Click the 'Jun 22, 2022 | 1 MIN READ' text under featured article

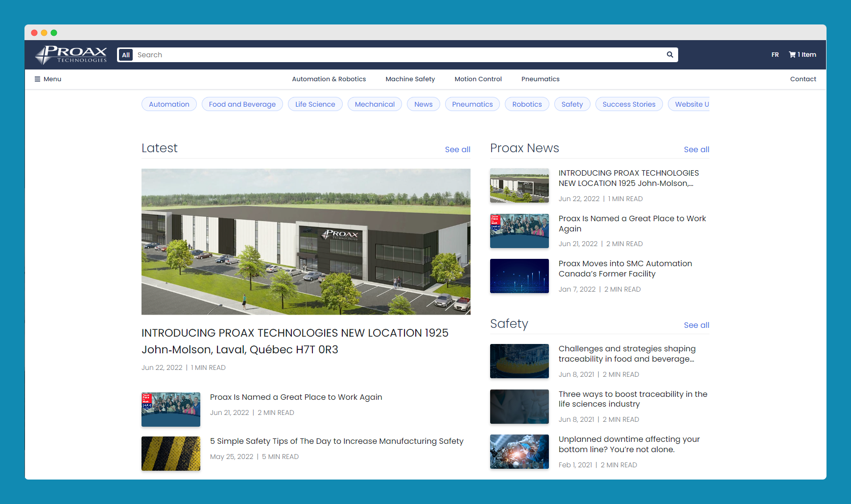point(184,368)
